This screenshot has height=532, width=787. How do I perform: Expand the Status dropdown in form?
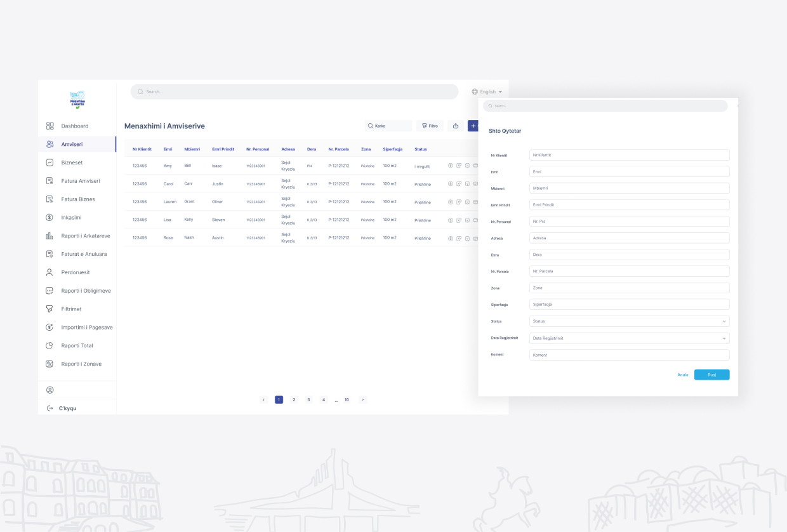tap(629, 321)
